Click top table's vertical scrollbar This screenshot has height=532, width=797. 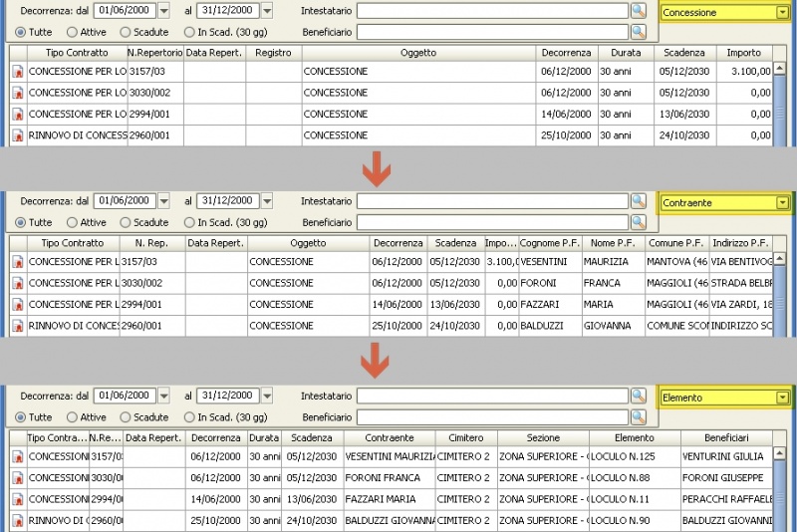781,100
